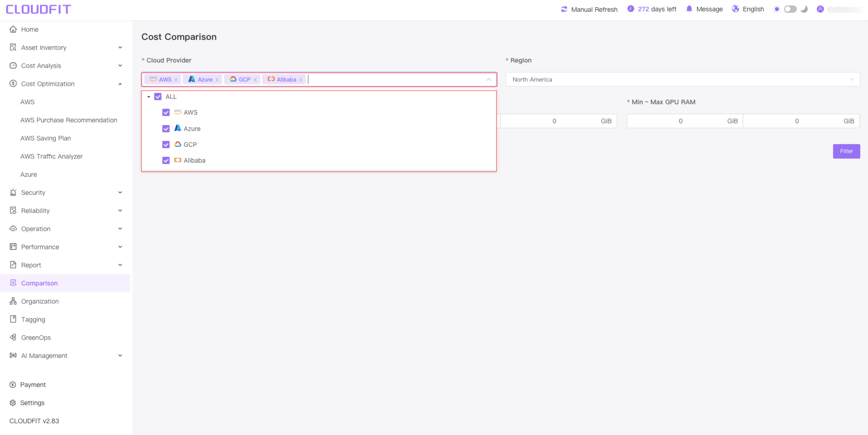Viewport: 868px width, 435px height.
Task: Uncheck the AWS provider checkbox
Action: (166, 112)
